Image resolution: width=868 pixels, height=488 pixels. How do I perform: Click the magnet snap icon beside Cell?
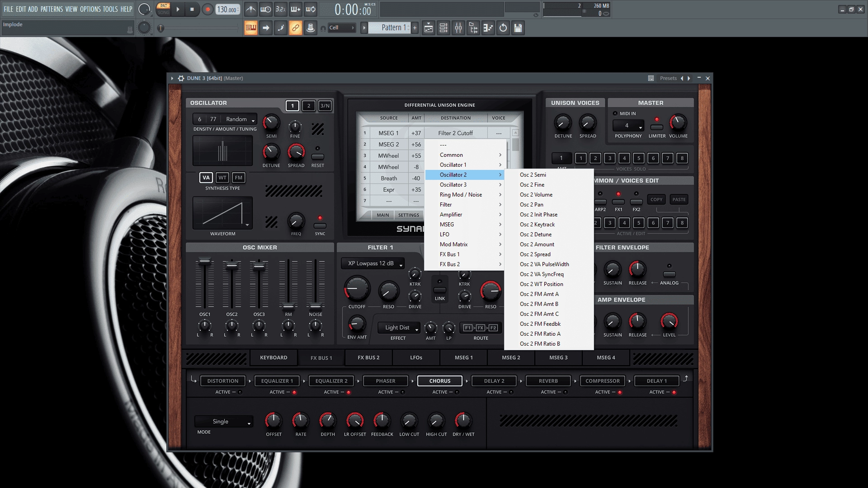323,28
